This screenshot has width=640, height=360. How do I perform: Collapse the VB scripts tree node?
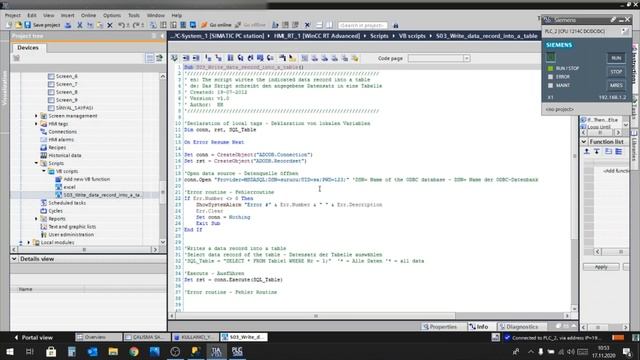pyautogui.click(x=44, y=171)
